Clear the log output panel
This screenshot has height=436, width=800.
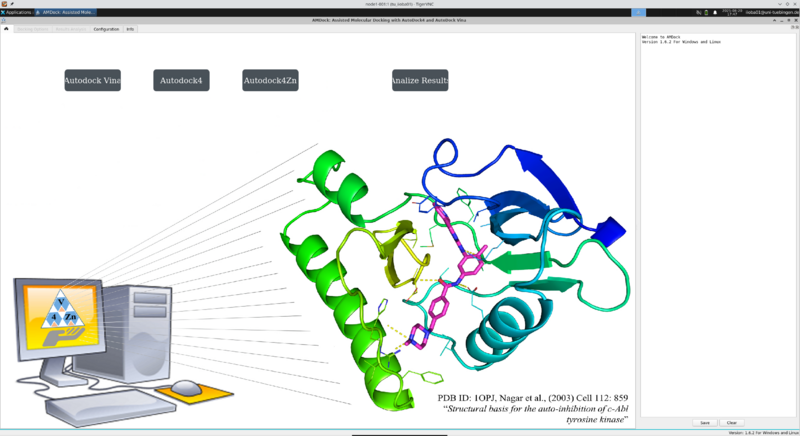tap(732, 423)
